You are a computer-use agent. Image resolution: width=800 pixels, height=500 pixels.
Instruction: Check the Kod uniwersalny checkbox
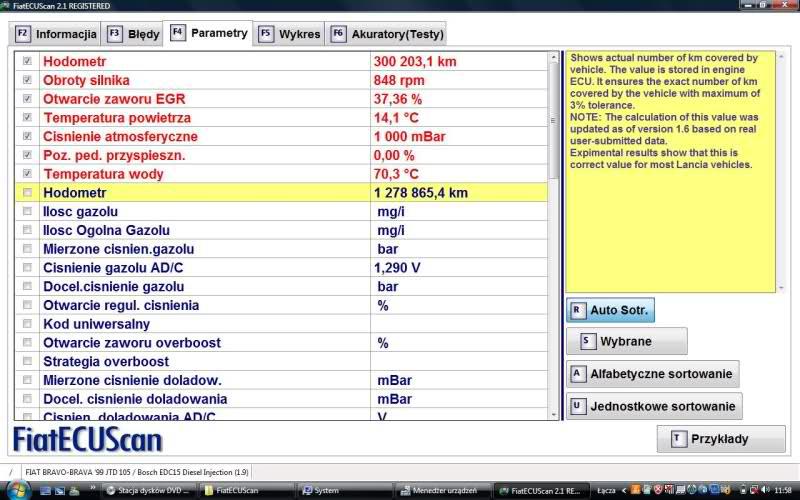28,324
